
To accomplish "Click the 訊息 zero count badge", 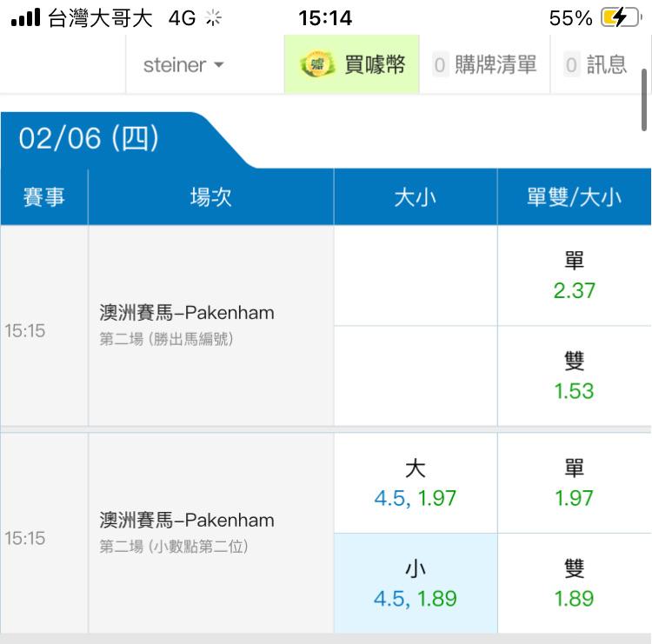I will [571, 65].
